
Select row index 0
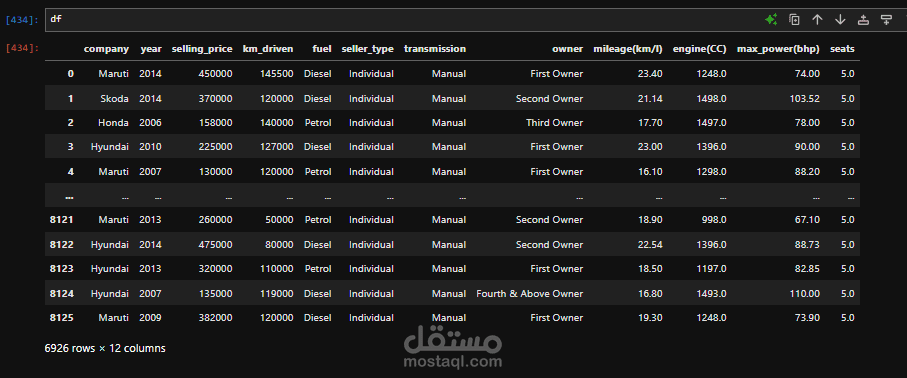click(71, 74)
